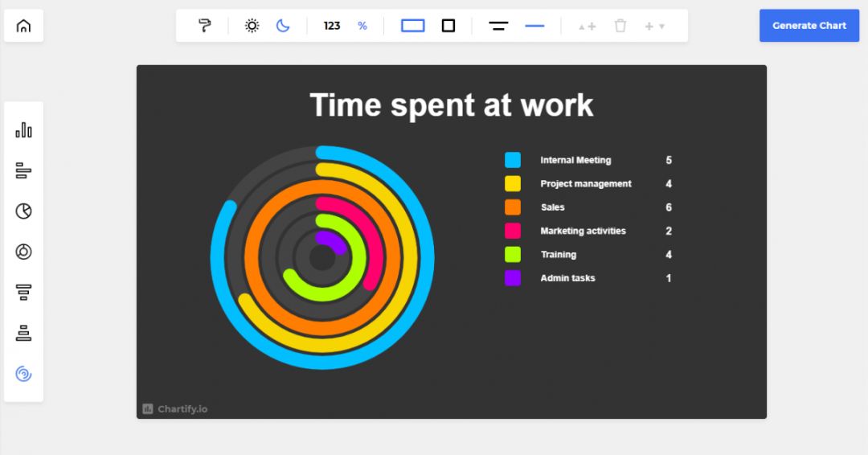This screenshot has width=868, height=455.
Task: Click the pink Marketing activities color swatch
Action: pos(513,231)
